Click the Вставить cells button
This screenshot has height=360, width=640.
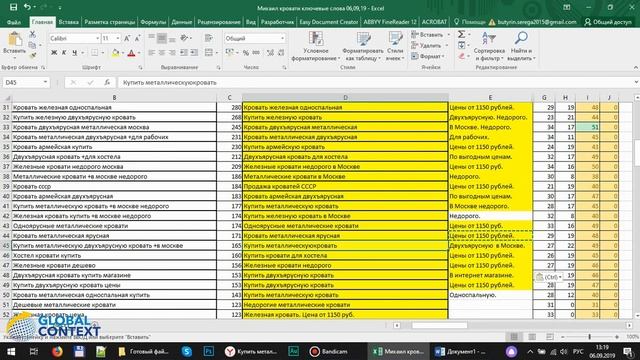pos(430,35)
